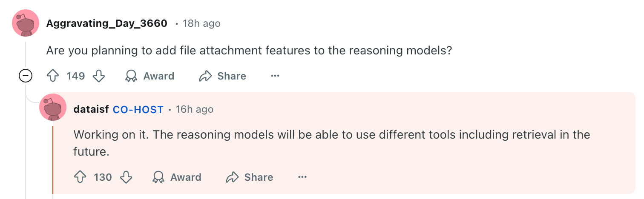This screenshot has width=644, height=199.
Task: Upvote Aggravating_Day_3660's comment
Action: click(52, 76)
